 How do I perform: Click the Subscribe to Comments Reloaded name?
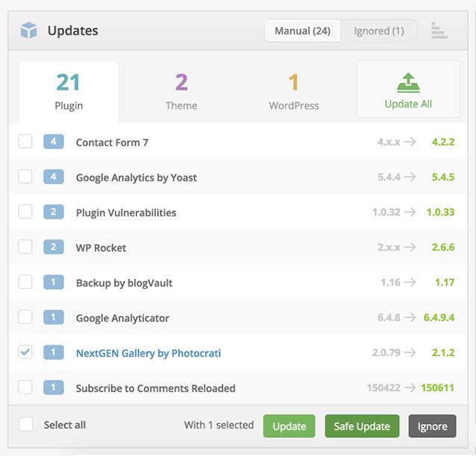tap(155, 388)
